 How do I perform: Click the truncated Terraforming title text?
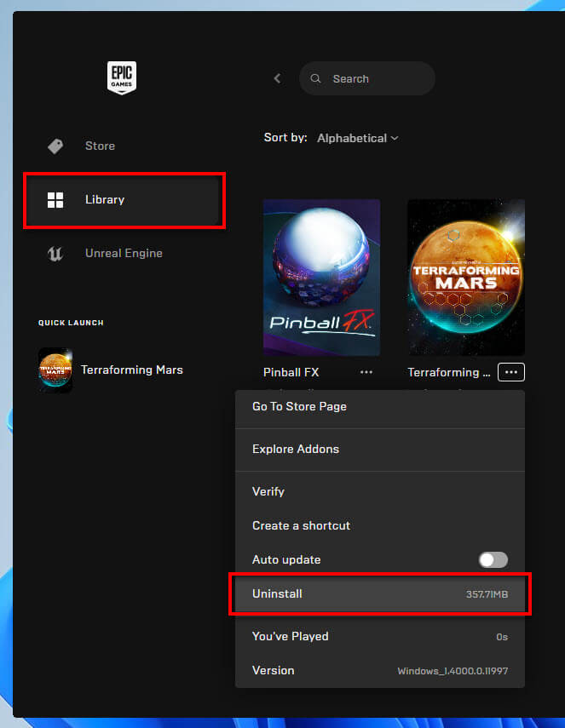[x=449, y=372]
